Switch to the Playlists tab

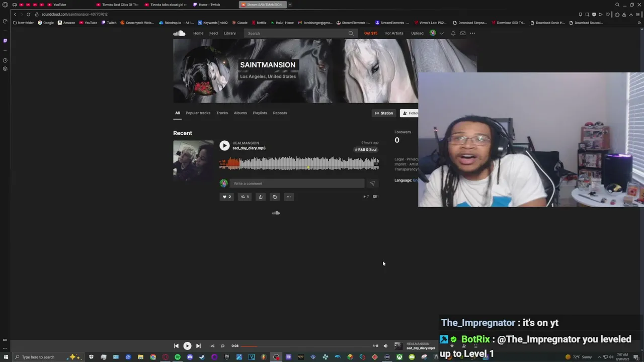click(260, 113)
